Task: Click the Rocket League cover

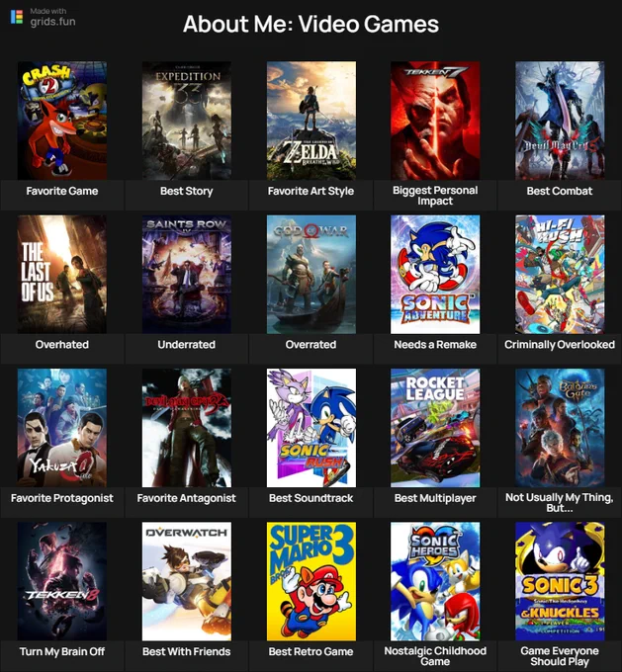Action: pyautogui.click(x=435, y=428)
